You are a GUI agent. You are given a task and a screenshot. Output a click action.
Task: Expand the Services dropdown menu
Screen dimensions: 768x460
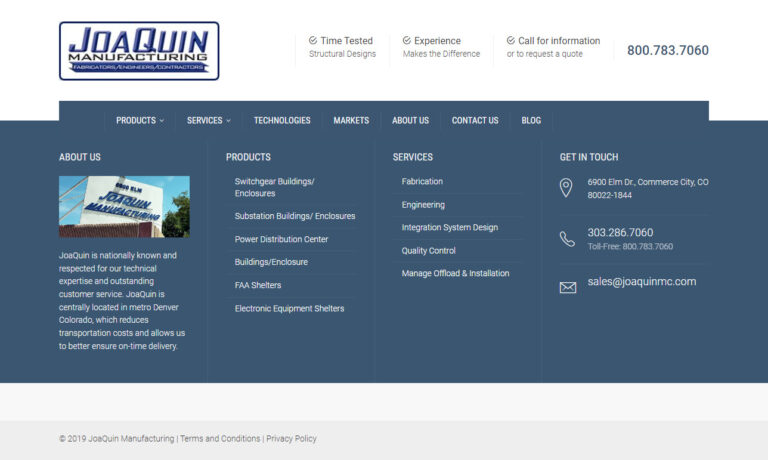pos(208,120)
